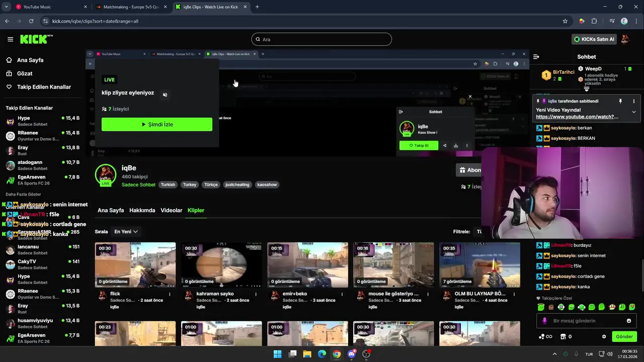The image size is (644, 362).
Task: Unmute the live preview player
Action: pos(165,95)
